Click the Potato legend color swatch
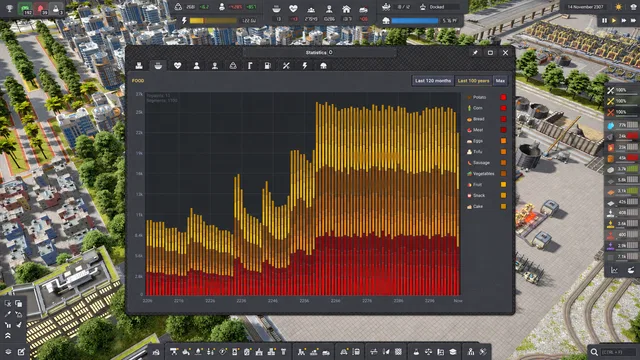640x360 pixels. click(x=503, y=97)
